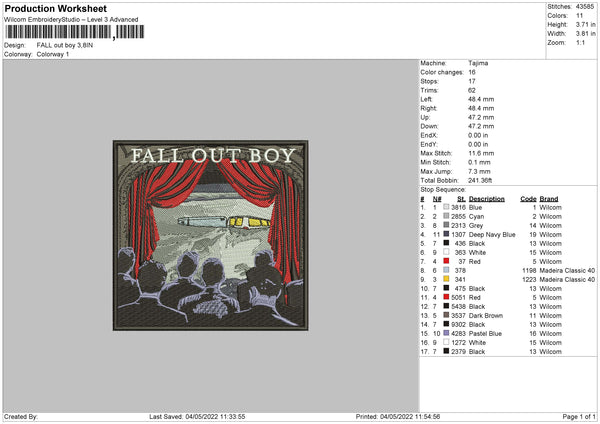Click the Stitches count 43585
Image resolution: width=600 pixels, height=424 pixels.
585,7
